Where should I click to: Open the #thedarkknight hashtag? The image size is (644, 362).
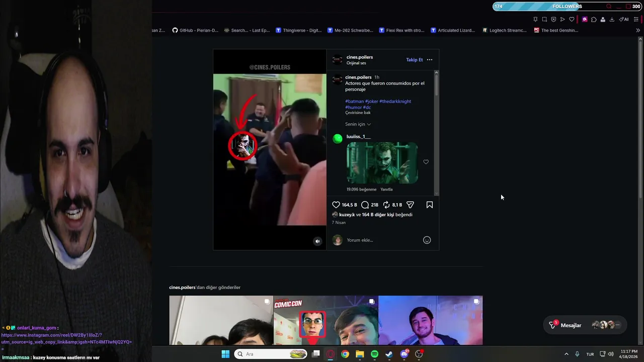(x=395, y=101)
